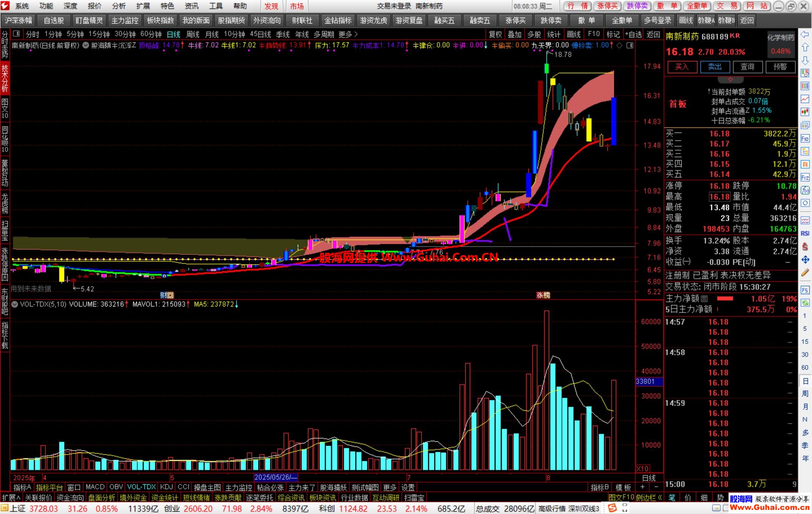Toggle the 价 price view mode
This screenshot has width=812, height=514.
[688, 497]
